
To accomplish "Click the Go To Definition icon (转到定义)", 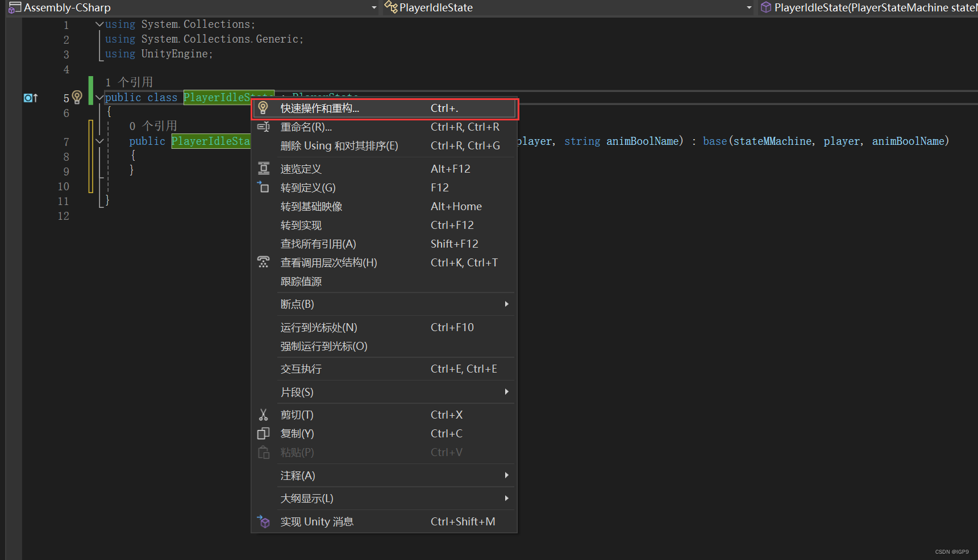I will pyautogui.click(x=263, y=187).
